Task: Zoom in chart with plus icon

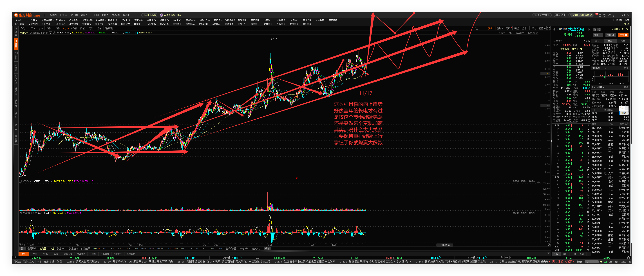Action: click(480, 28)
